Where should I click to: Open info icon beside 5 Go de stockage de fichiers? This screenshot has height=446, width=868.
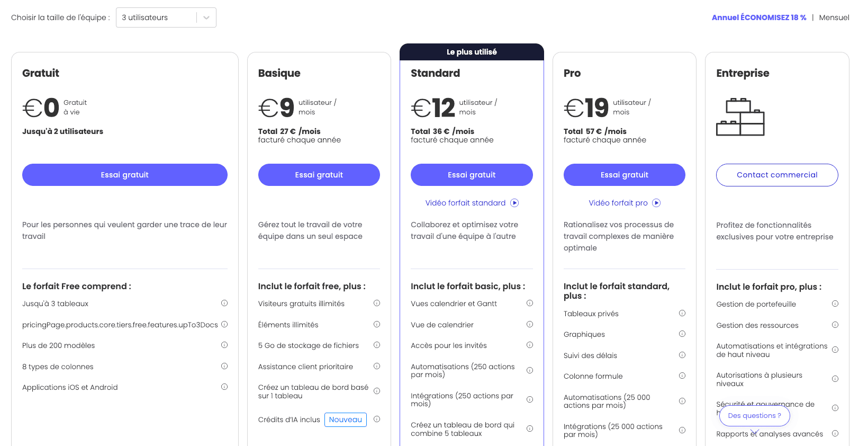point(377,345)
